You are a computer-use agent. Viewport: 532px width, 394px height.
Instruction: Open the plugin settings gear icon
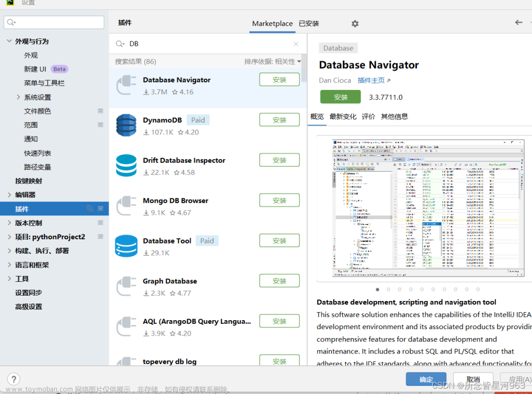coord(355,24)
